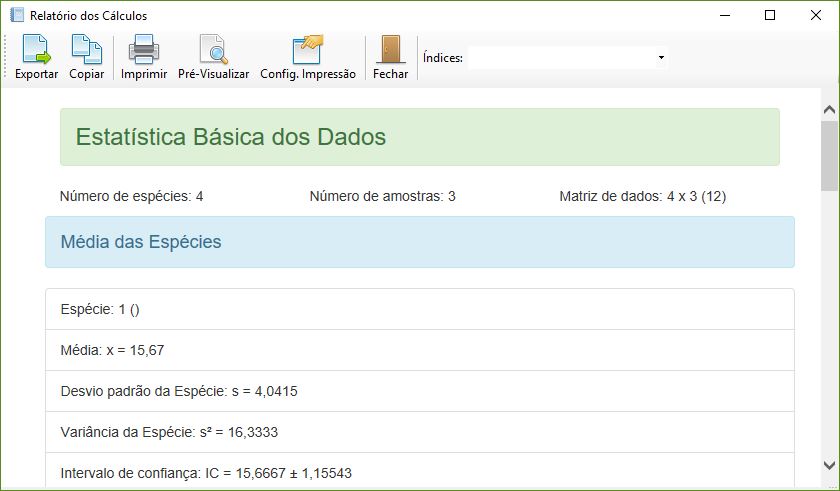The image size is (840, 491).
Task: Click heading Estatística Básica dos Dados
Action: pyautogui.click(x=230, y=137)
